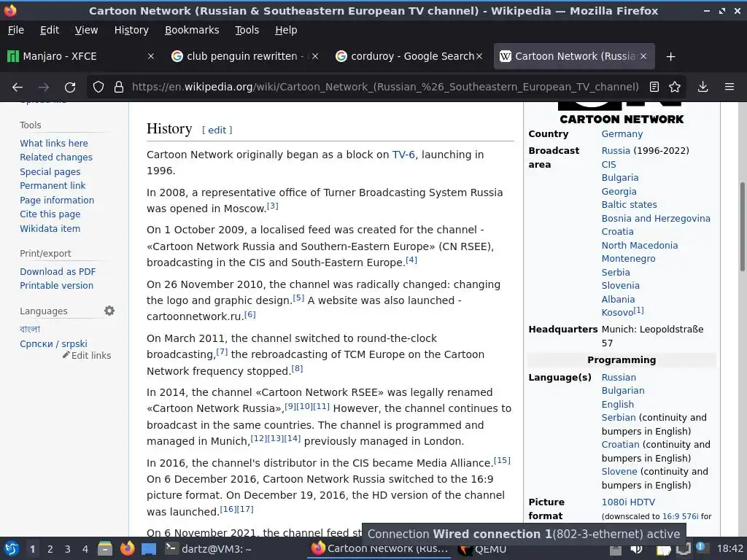The image size is (747, 560).
Task: Switch to workspace 2
Action: coord(50,549)
